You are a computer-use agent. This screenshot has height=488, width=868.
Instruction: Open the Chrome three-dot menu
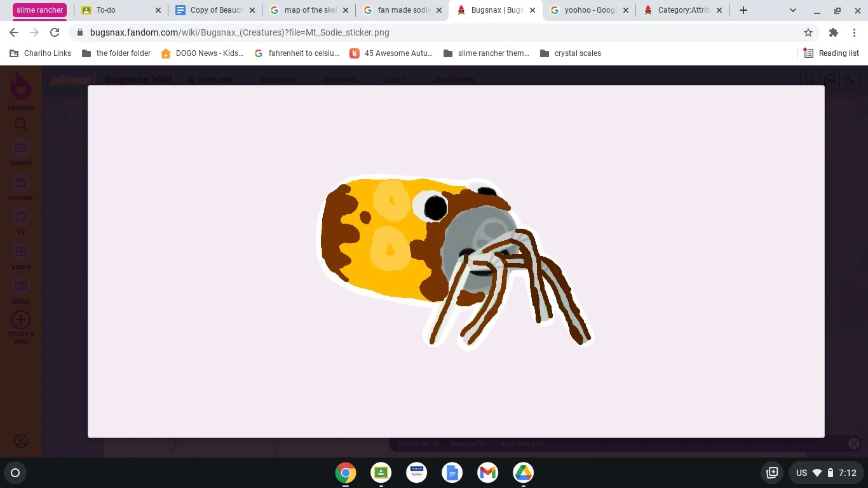tap(855, 32)
